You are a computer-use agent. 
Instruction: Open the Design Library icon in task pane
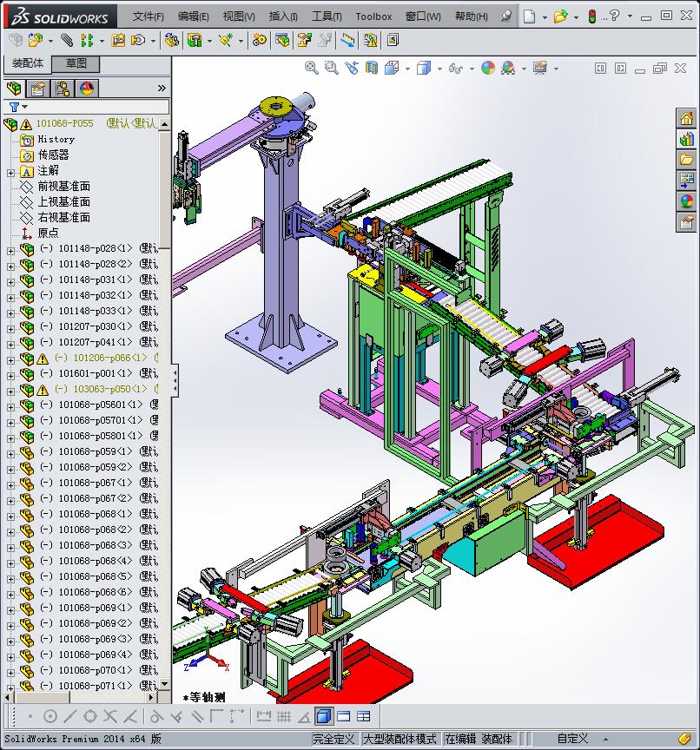click(x=686, y=139)
